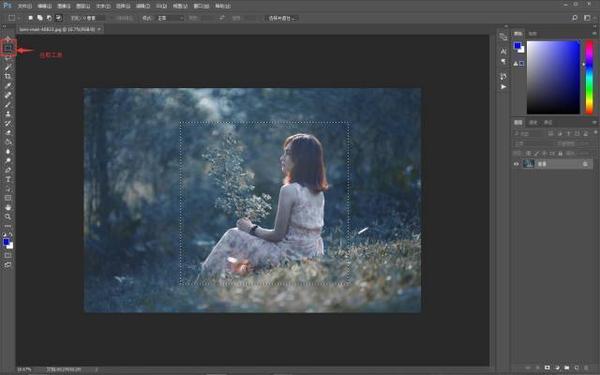Open the layer blend mode dropdown
This screenshot has width=600, height=375.
532,143
